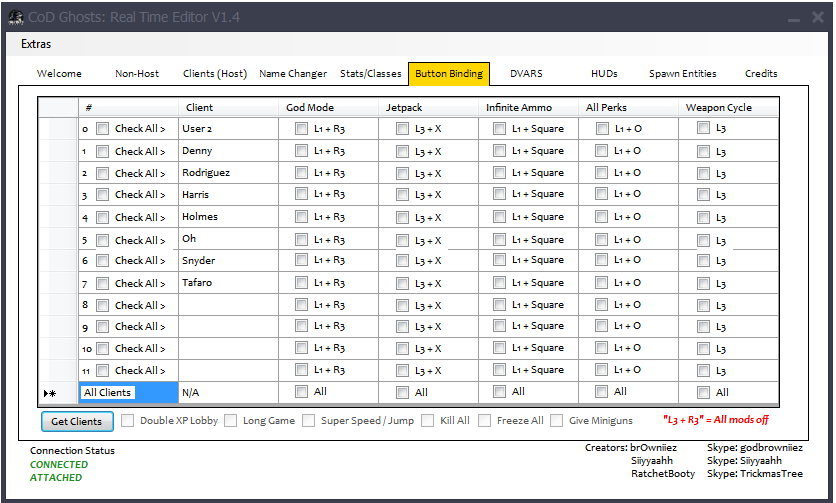
Task: Check All for client 1 Denny
Action: (x=102, y=151)
